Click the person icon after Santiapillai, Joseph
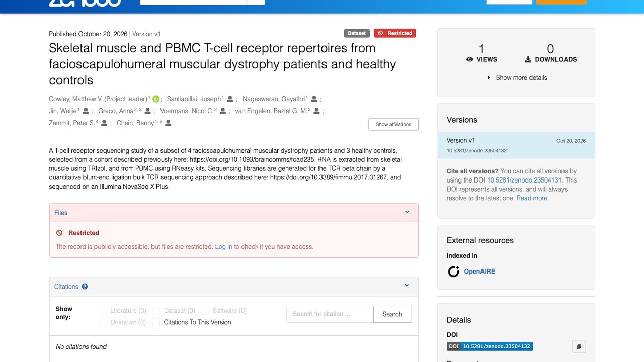 [x=230, y=99]
